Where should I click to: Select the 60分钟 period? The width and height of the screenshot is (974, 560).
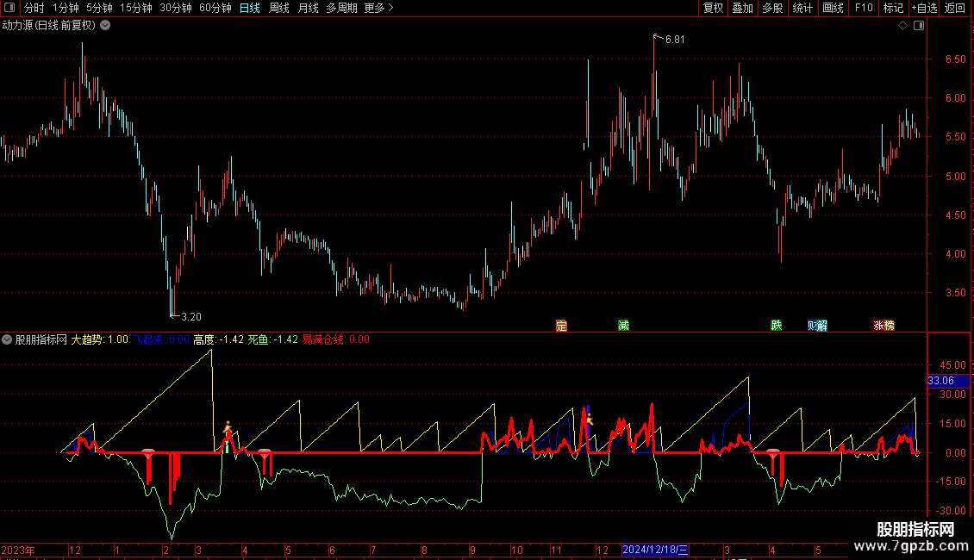point(215,8)
